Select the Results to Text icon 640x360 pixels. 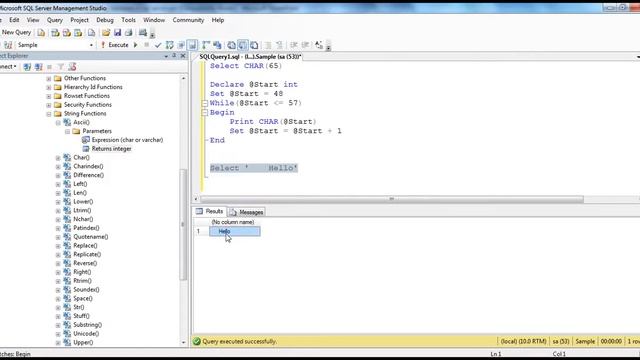click(x=231, y=45)
